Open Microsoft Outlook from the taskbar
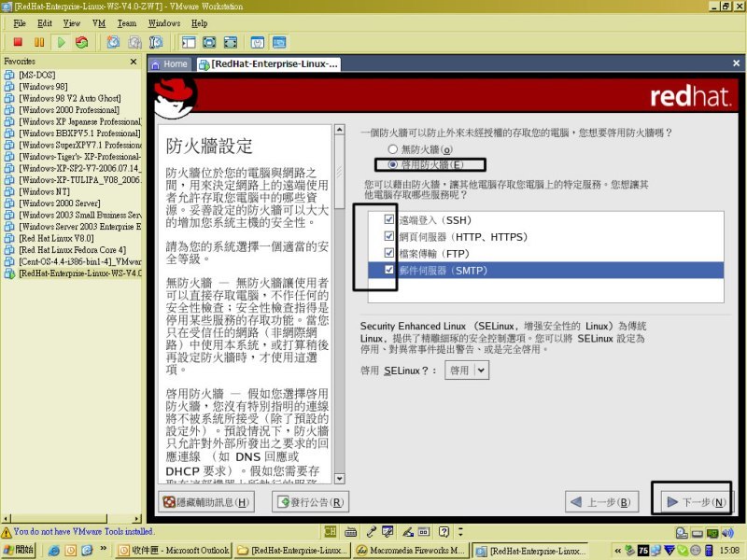The height and width of the screenshot is (560, 747). point(174,551)
